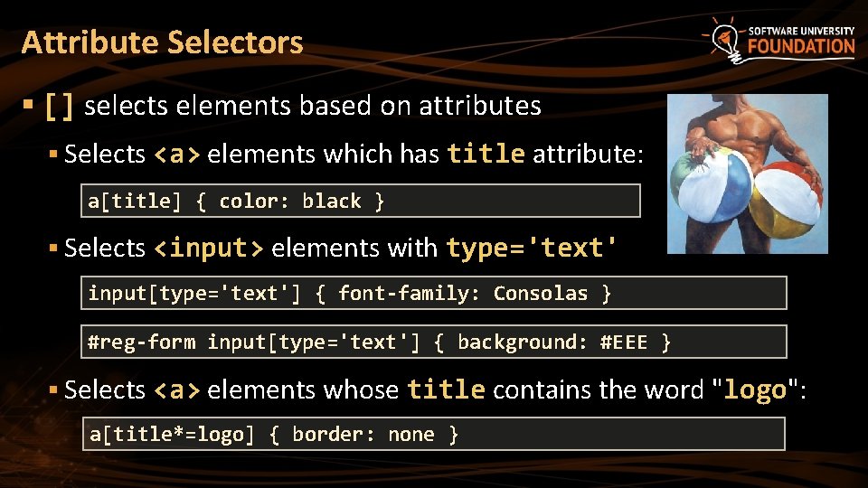
Task: Click the line "Selects <a> elements which has title attribute:"
Action: pyautogui.click(x=354, y=154)
